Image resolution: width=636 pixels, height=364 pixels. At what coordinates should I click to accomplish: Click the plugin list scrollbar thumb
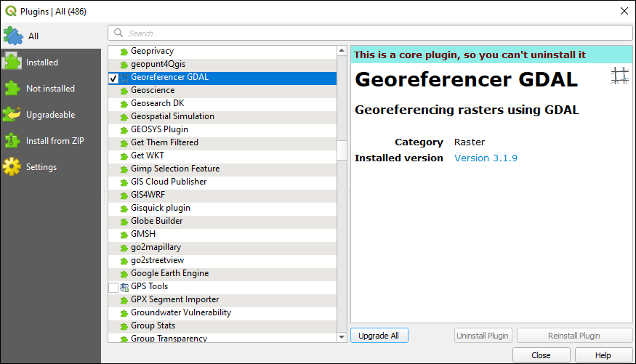coord(342,150)
